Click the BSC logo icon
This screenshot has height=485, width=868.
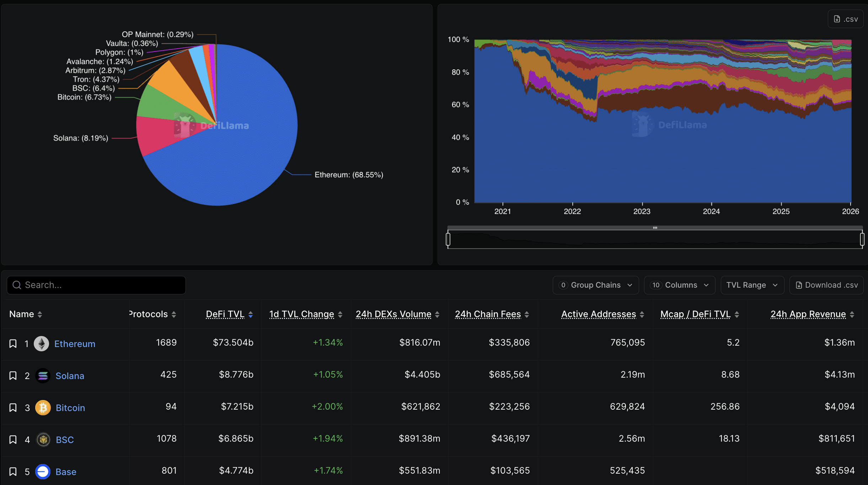[43, 439]
